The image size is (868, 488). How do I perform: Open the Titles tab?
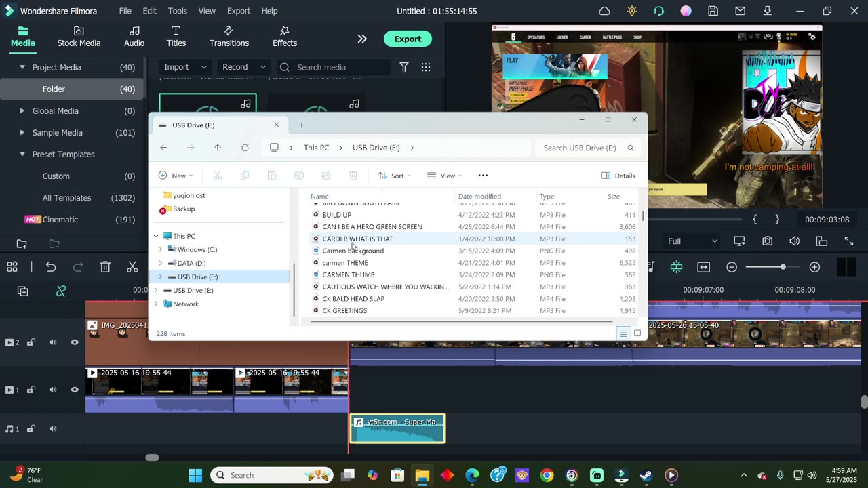point(176,37)
